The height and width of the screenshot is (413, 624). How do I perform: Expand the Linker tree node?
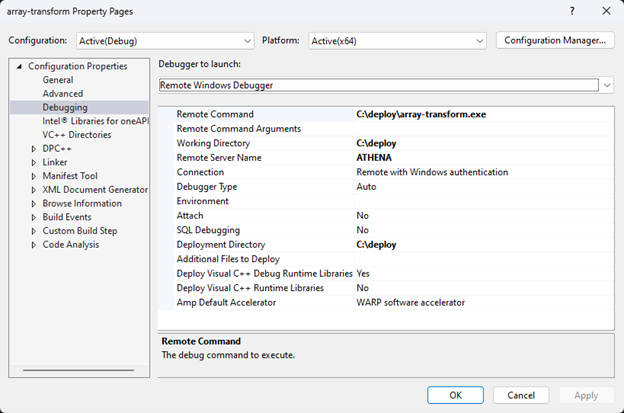pos(34,162)
